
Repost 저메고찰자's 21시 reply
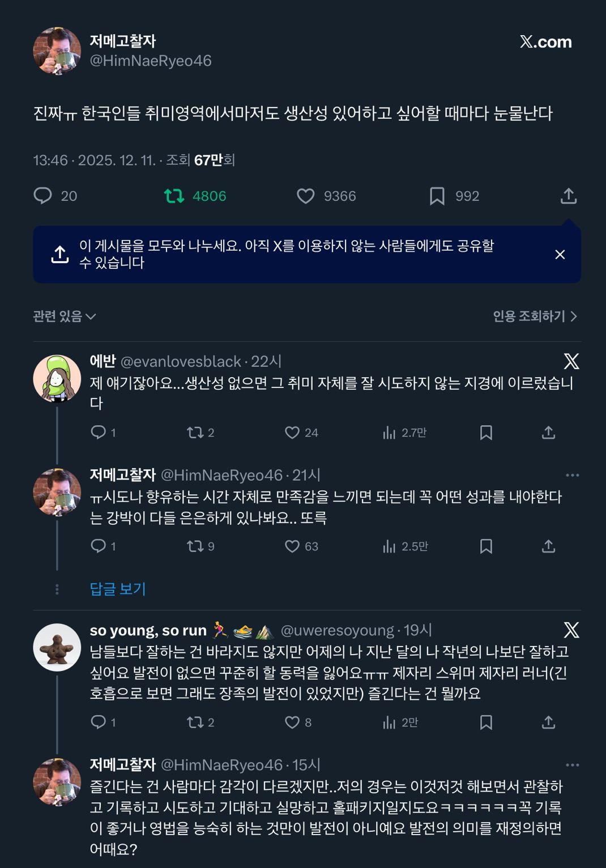(195, 546)
